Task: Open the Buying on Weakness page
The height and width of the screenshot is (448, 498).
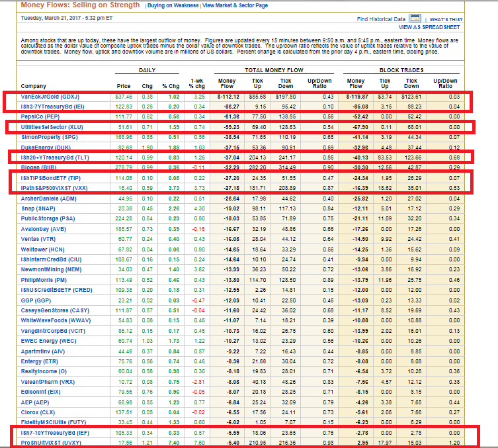Action: pos(173,5)
